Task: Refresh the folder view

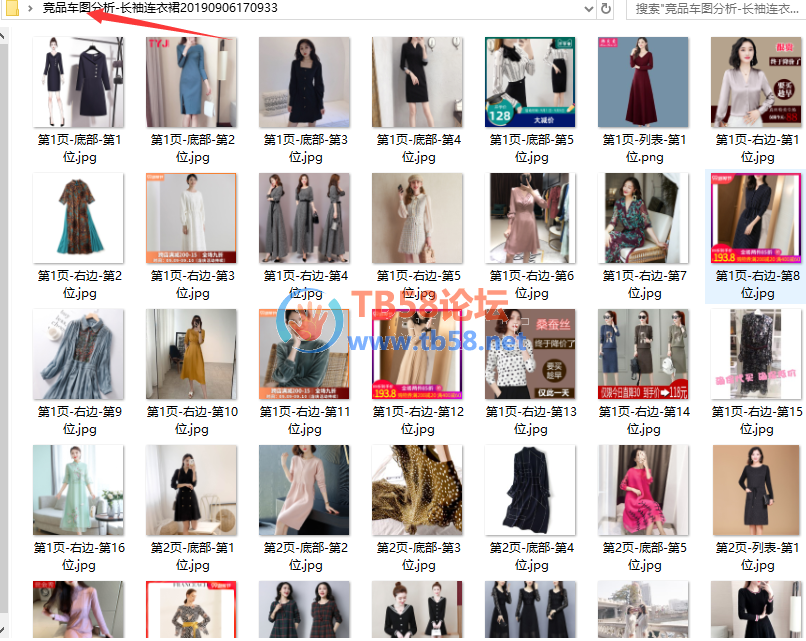Action: (606, 9)
